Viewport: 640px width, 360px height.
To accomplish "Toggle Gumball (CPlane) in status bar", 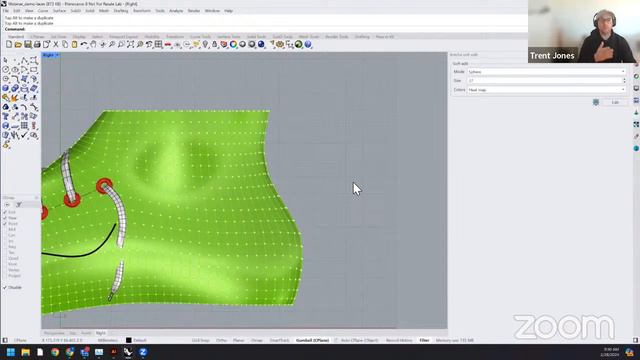I will point(312,340).
